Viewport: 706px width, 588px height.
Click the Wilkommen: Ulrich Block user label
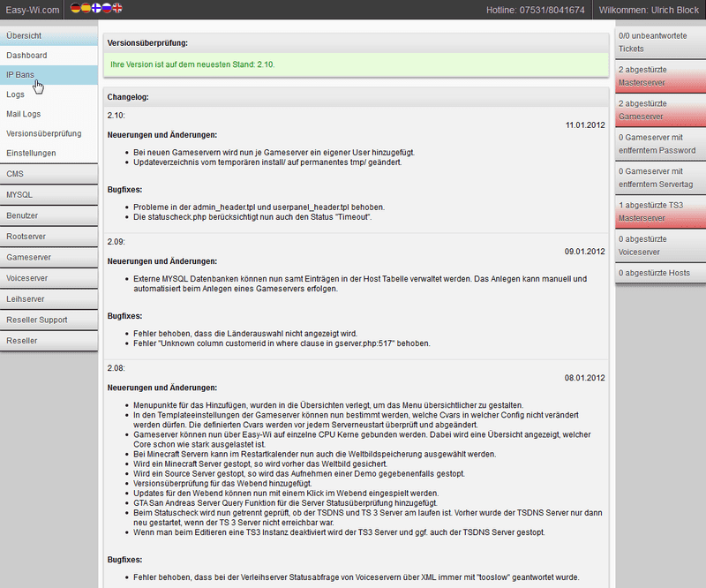pyautogui.click(x=649, y=10)
